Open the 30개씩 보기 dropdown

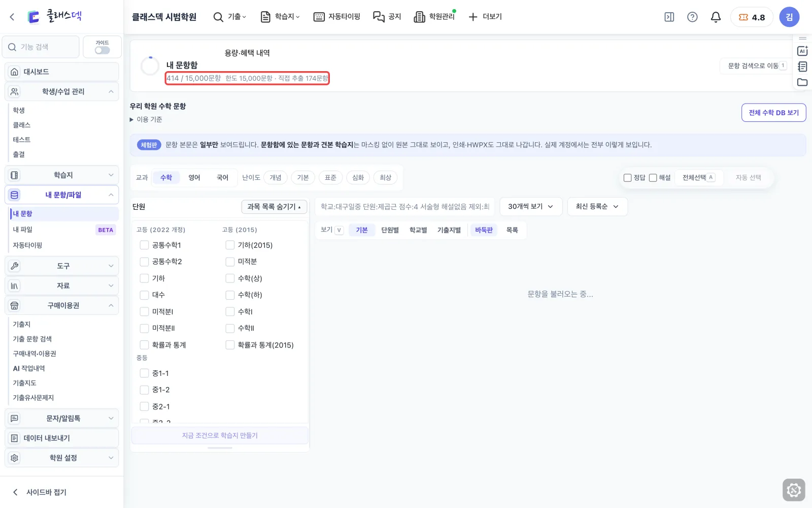531,207
